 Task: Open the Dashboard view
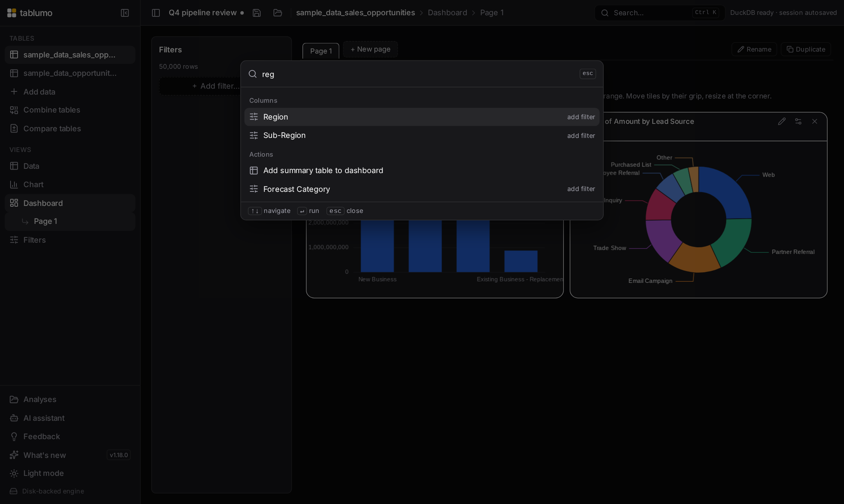70,203
